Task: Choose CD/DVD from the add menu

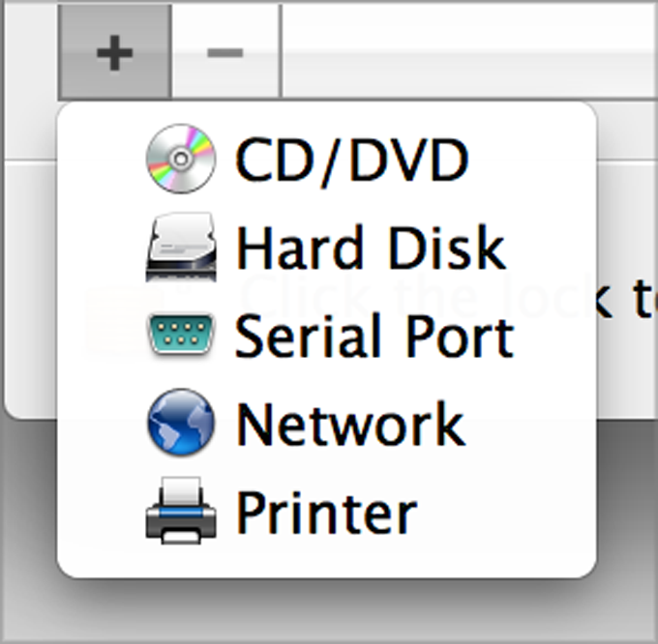Action: 352,160
